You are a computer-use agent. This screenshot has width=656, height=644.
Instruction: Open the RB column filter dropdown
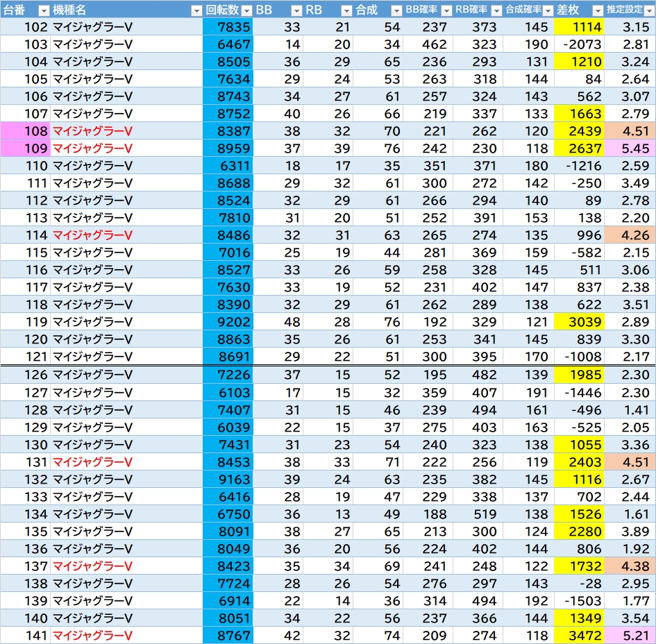pos(347,11)
